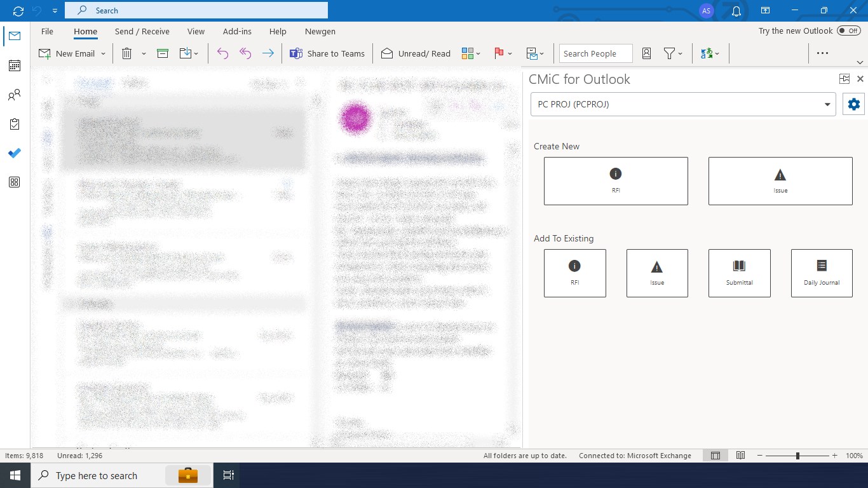Viewport: 868px width, 488px height.
Task: Select the Home ribbon tab
Action: click(85, 31)
